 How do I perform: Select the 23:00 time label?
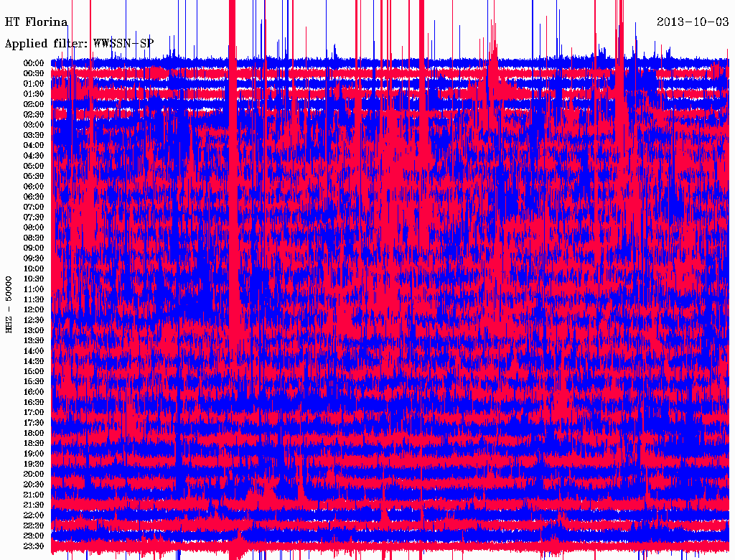34,536
